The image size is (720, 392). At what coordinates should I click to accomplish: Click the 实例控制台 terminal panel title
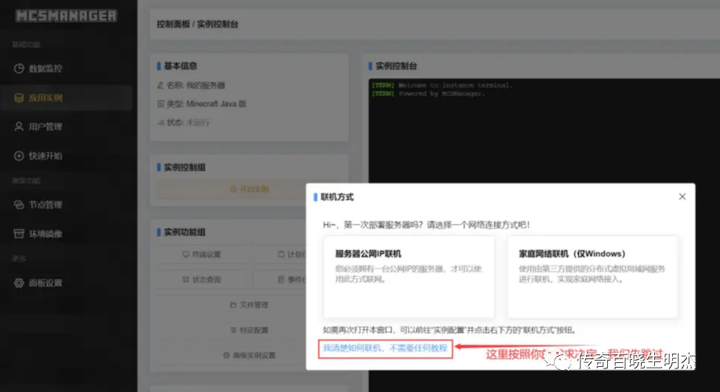point(396,66)
